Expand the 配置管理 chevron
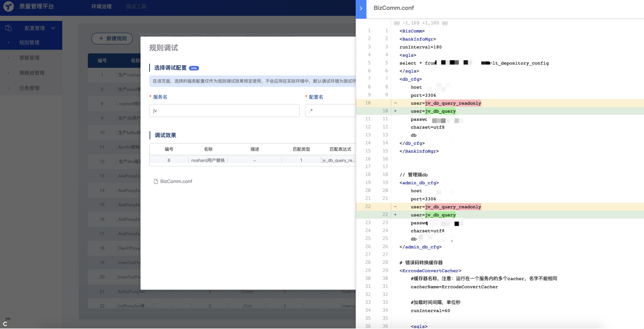Screen dimensions: 644x329 click(x=53, y=28)
